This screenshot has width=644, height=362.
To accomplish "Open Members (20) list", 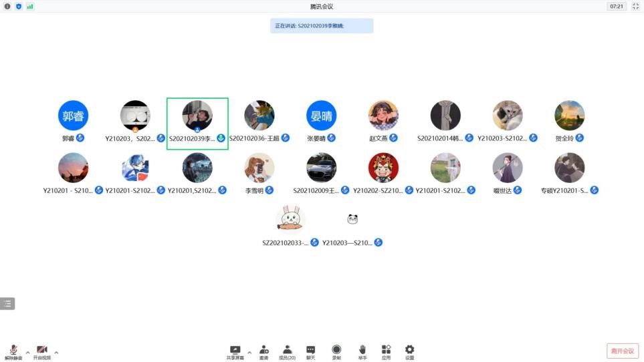I will tap(287, 350).
